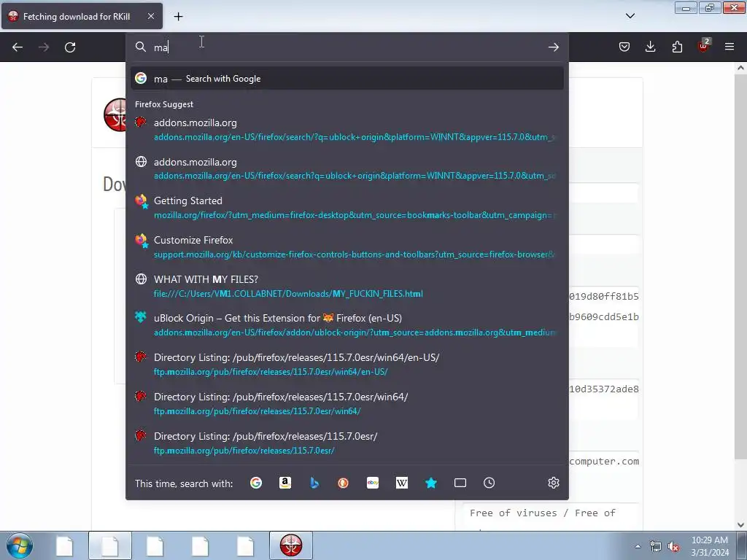Open the muted volume tray icon
Screen dimensions: 747x560
pos(673,547)
